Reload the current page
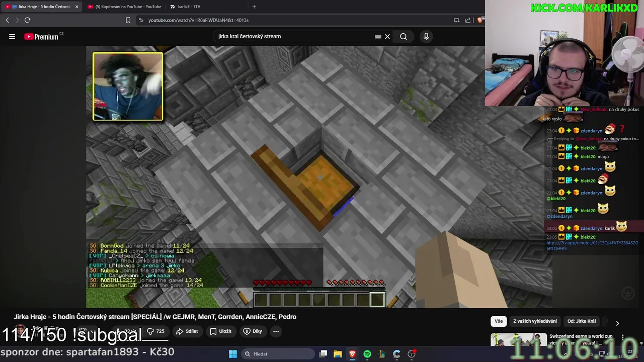This screenshot has height=362, width=644. (27, 20)
